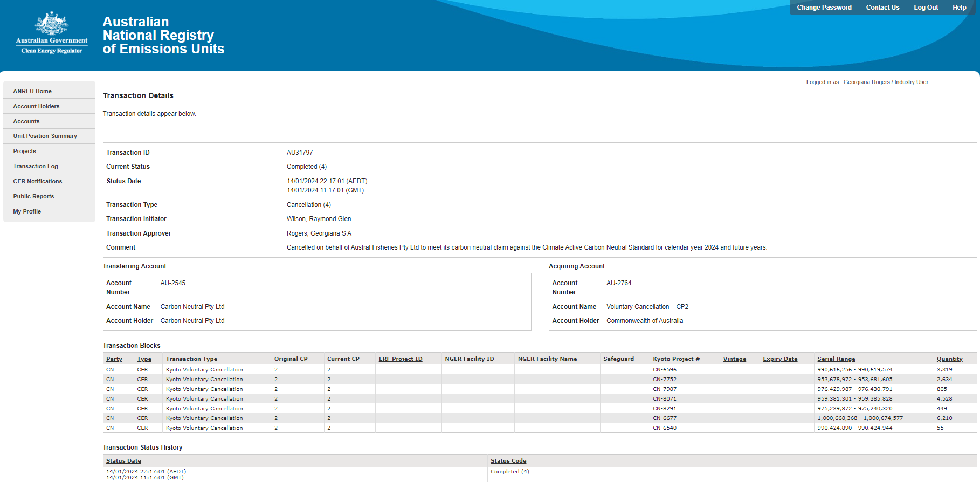Sort transaction blocks by Party column

114,359
